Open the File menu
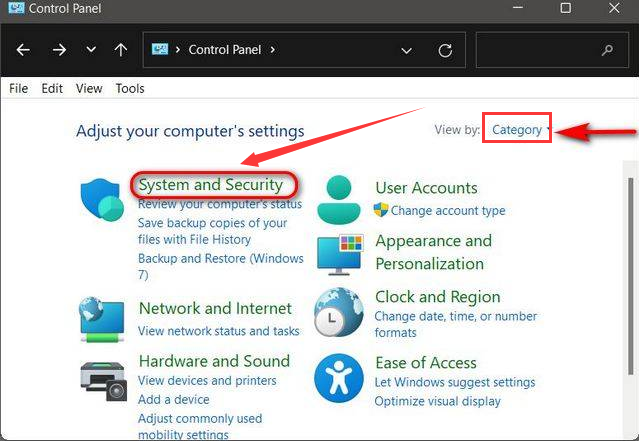 click(18, 88)
